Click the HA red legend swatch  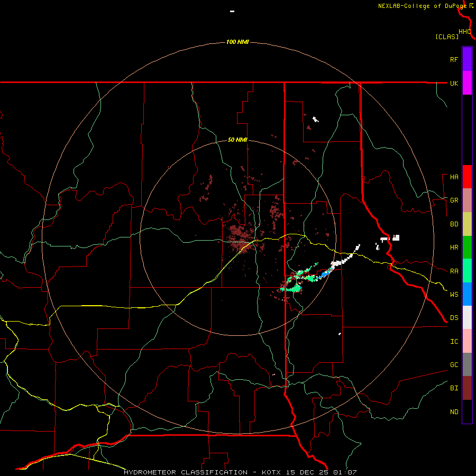point(467,177)
